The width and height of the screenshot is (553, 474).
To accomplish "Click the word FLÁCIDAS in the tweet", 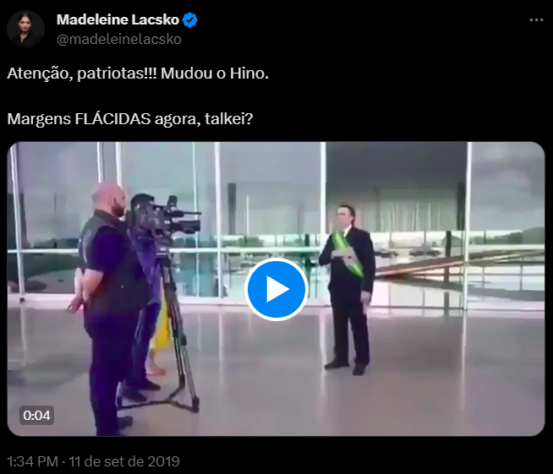I will pos(113,119).
